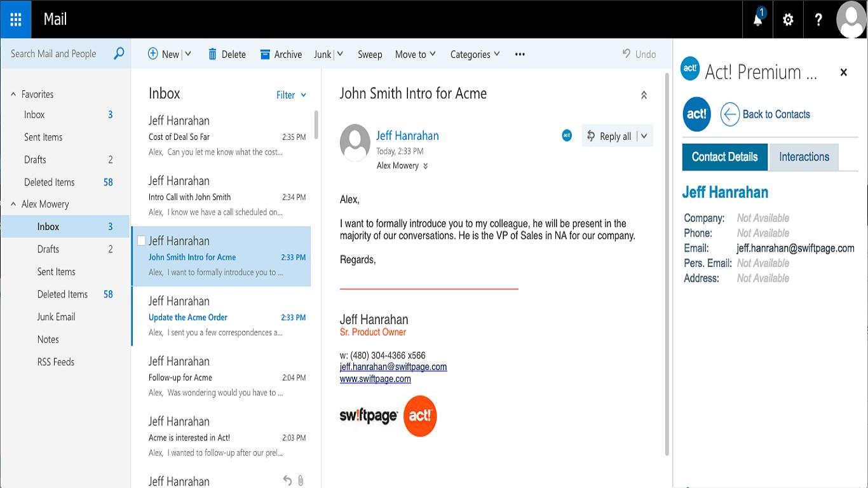Click the reading pane scrollbar
868x488 pixels.
pyautogui.click(x=667, y=264)
